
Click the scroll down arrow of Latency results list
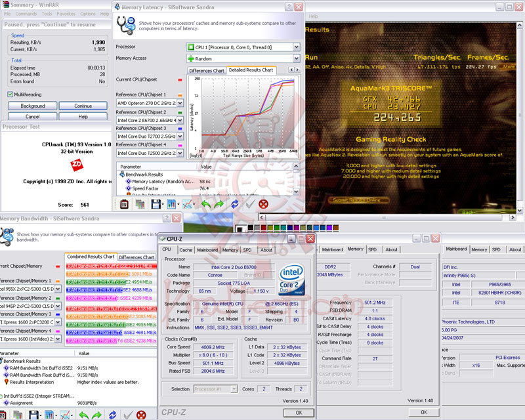pyautogui.click(x=296, y=192)
